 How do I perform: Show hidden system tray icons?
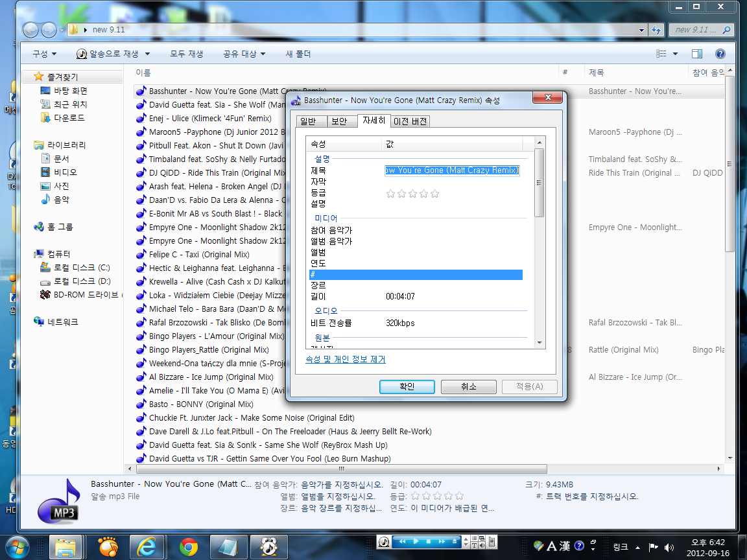(637, 548)
